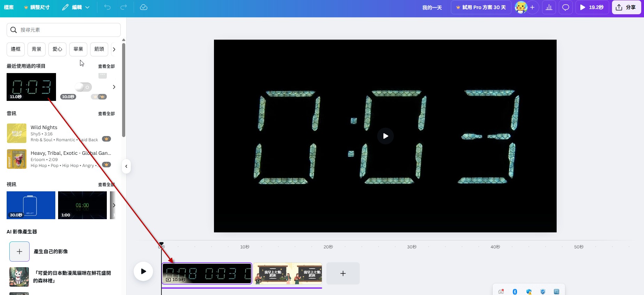Click the 分享 share button
This screenshot has height=295, width=644.
(x=626, y=7)
